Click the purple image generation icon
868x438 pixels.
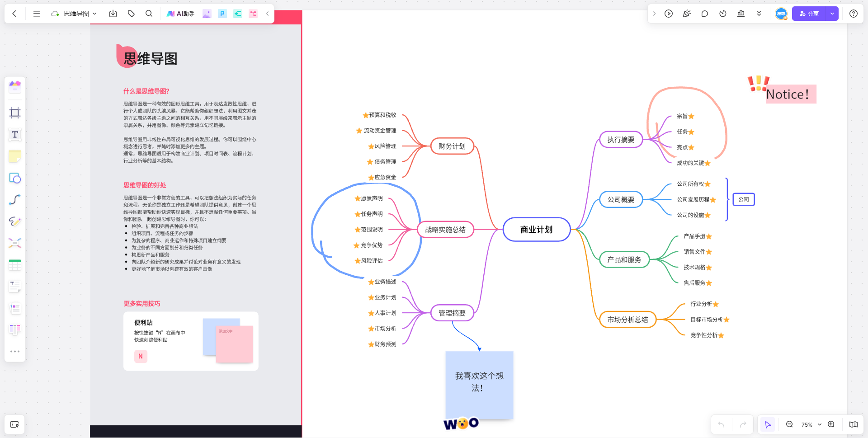(207, 14)
